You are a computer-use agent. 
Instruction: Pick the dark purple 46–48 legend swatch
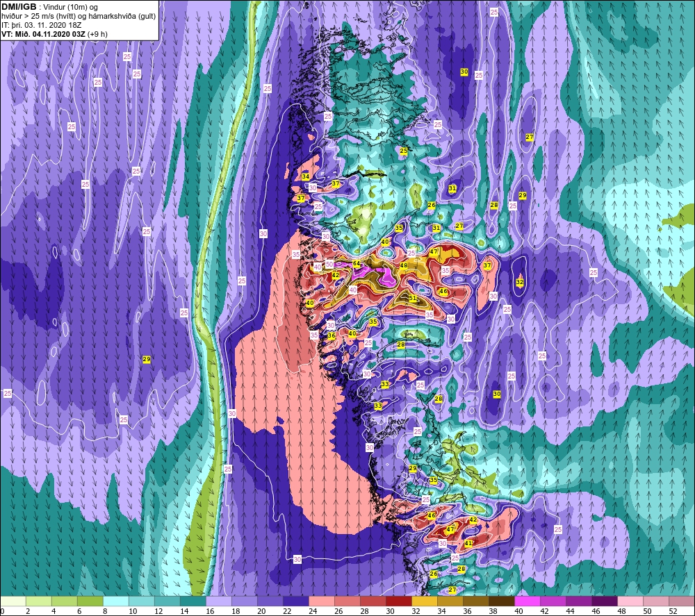coord(605,601)
